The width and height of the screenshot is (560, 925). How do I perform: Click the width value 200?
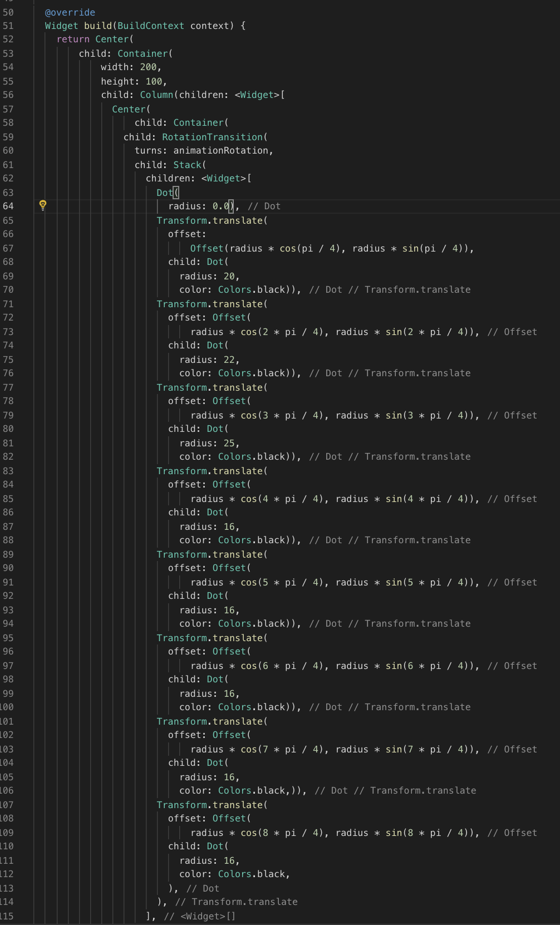[148, 67]
